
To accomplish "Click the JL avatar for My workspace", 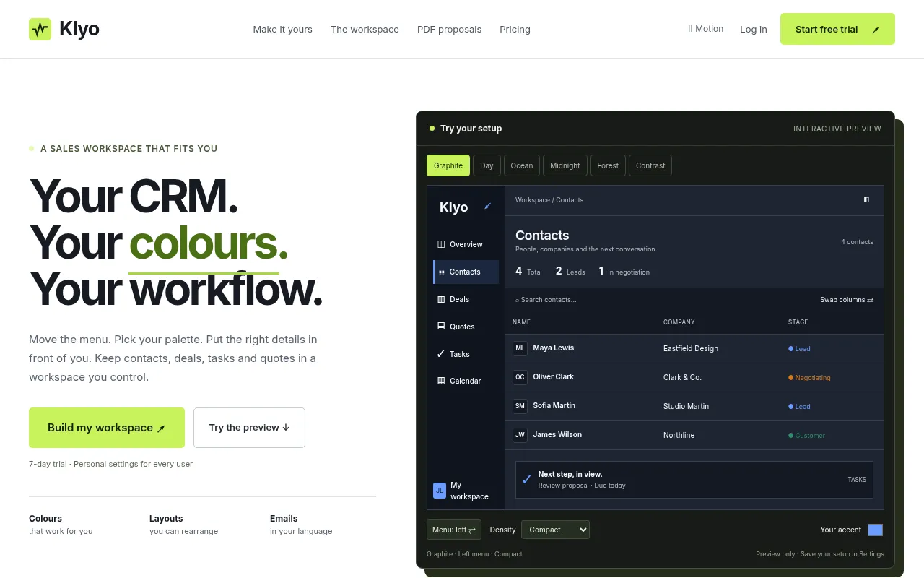I will tap(440, 491).
